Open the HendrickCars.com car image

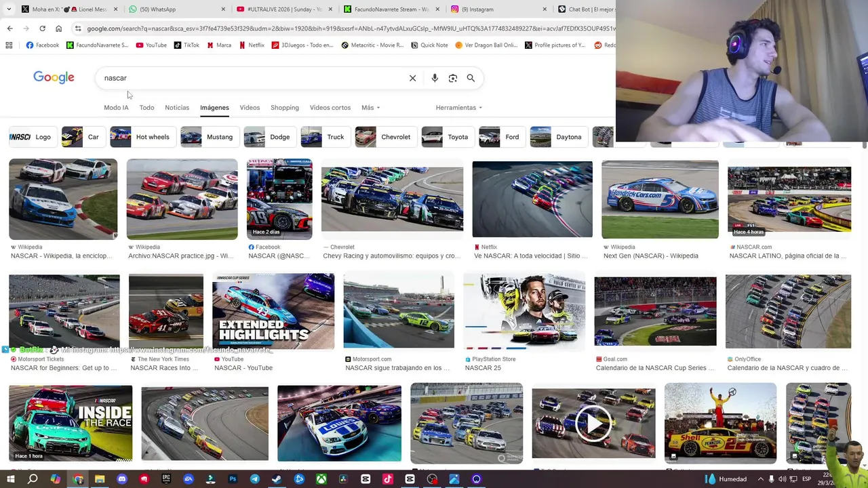pyautogui.click(x=660, y=199)
